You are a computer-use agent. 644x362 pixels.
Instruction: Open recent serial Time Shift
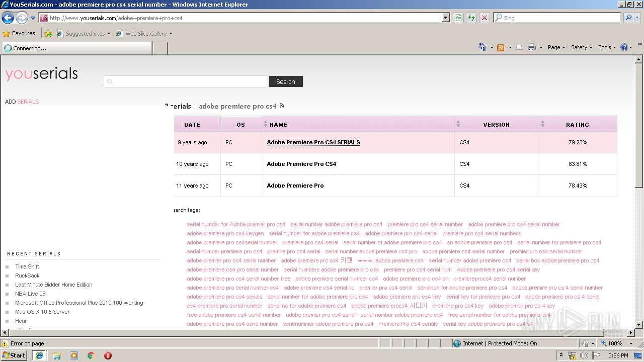27,266
